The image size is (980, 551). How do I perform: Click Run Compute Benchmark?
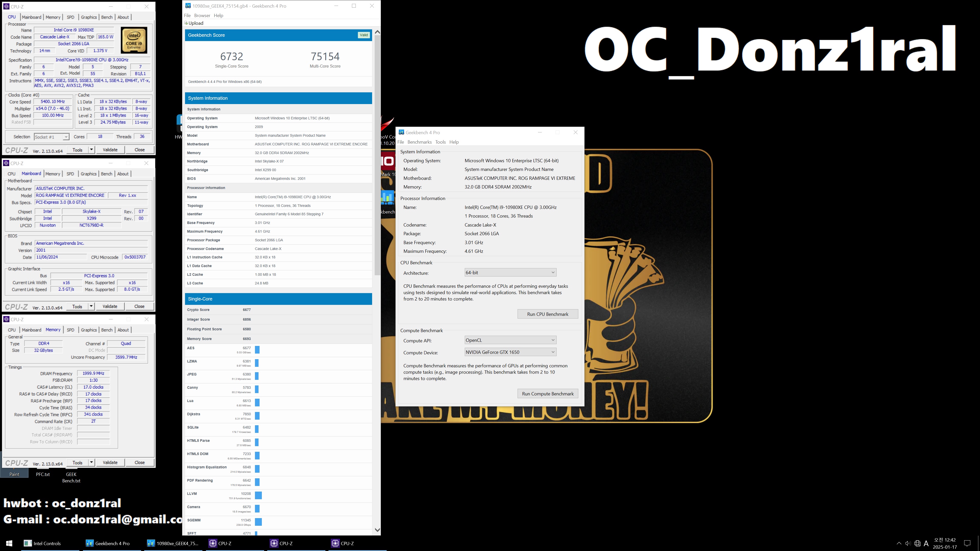(547, 394)
